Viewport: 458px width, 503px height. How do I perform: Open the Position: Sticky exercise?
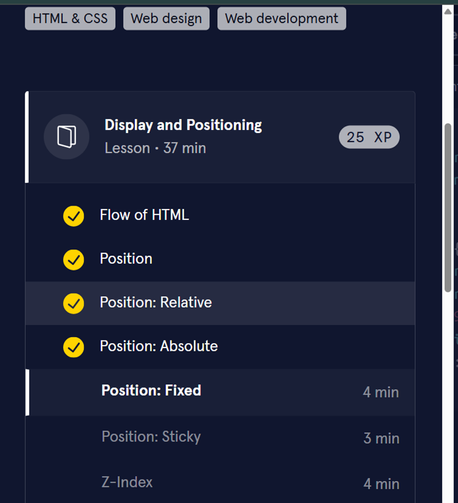point(220,438)
